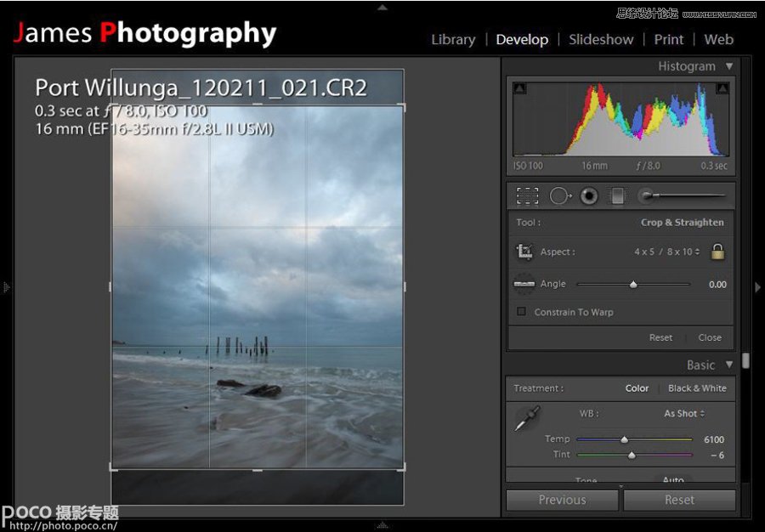Open the Slideshow module
Viewport: 765px width, 532px height.
click(601, 39)
